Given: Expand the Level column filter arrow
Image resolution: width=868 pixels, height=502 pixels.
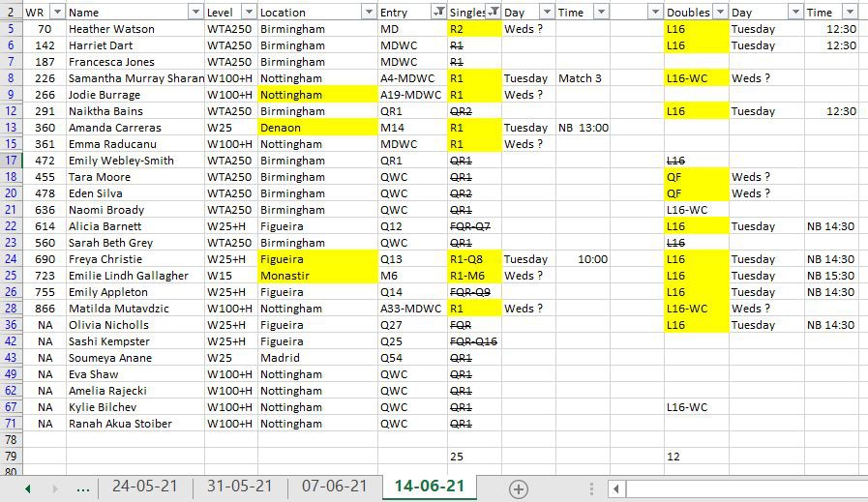Looking at the screenshot, I should point(248,12).
